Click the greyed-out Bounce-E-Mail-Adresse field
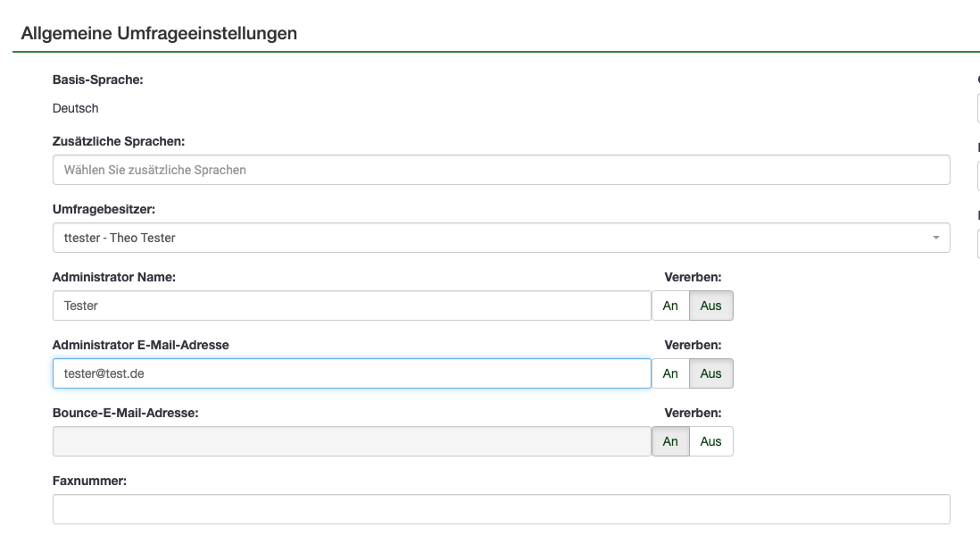 pos(352,441)
